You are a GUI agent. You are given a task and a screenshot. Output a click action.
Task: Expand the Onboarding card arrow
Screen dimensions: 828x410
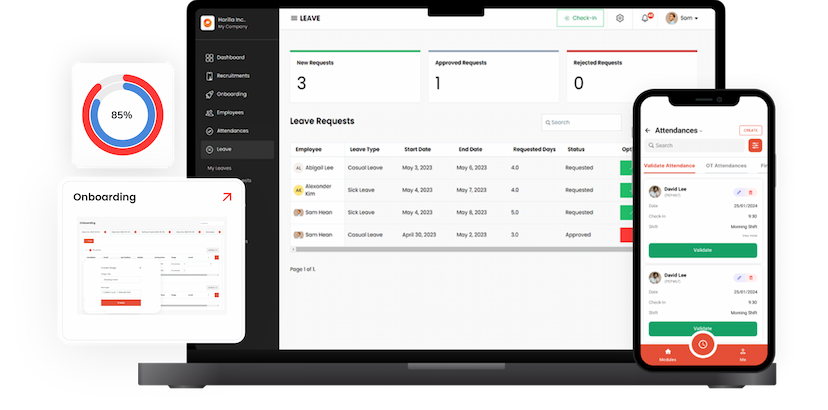[226, 197]
